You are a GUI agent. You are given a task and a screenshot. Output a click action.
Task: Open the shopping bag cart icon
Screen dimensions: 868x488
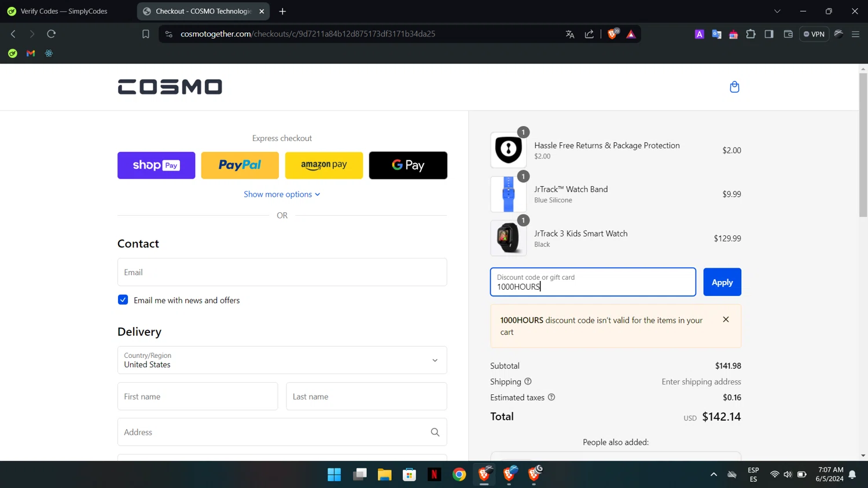click(x=734, y=87)
